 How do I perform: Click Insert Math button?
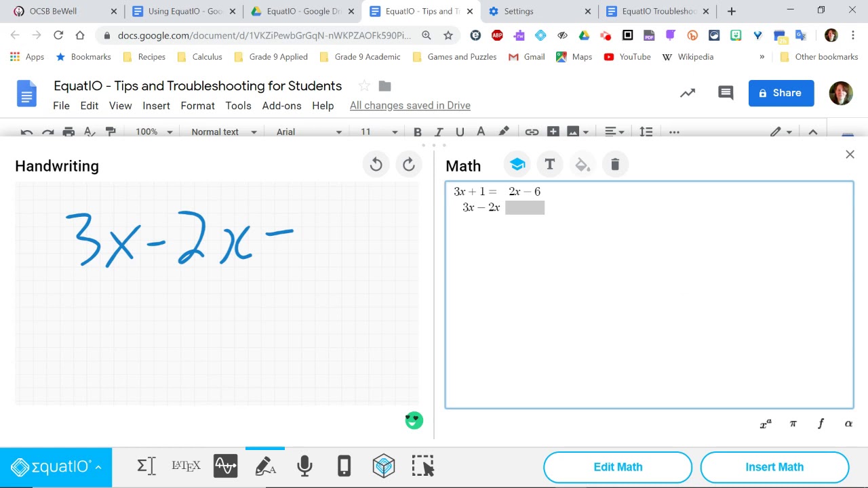point(774,467)
